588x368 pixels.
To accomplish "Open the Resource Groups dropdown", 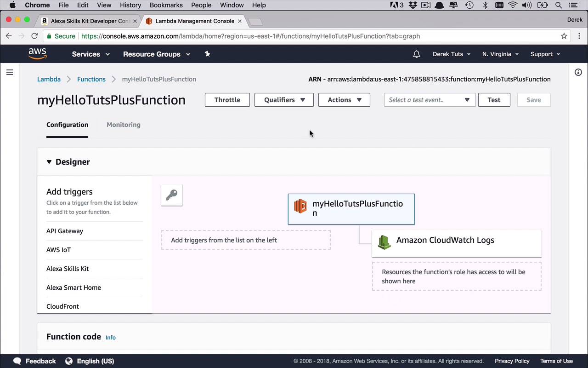I will (157, 54).
